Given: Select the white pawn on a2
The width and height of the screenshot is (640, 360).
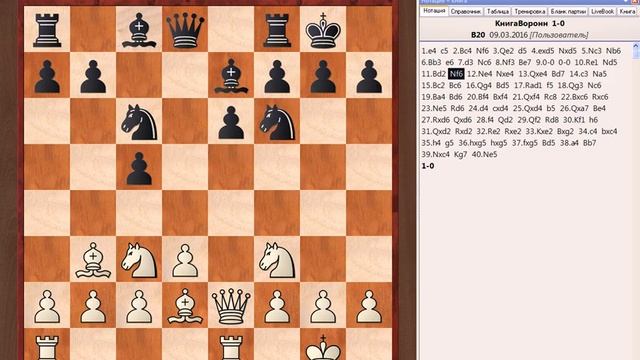Looking at the screenshot, I should coord(47,307).
